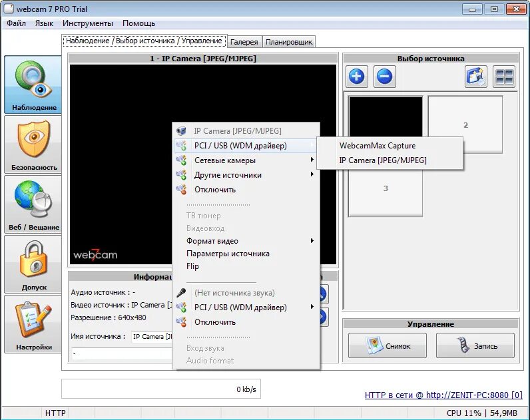The width and height of the screenshot is (530, 420).
Task: Select the black source 1 thumbnail
Action: tap(386, 116)
